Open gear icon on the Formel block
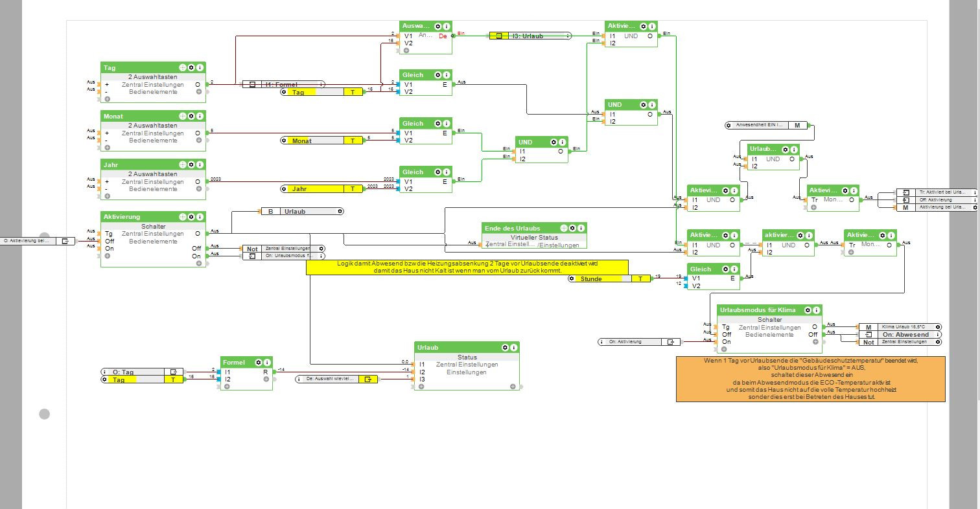 [259, 363]
